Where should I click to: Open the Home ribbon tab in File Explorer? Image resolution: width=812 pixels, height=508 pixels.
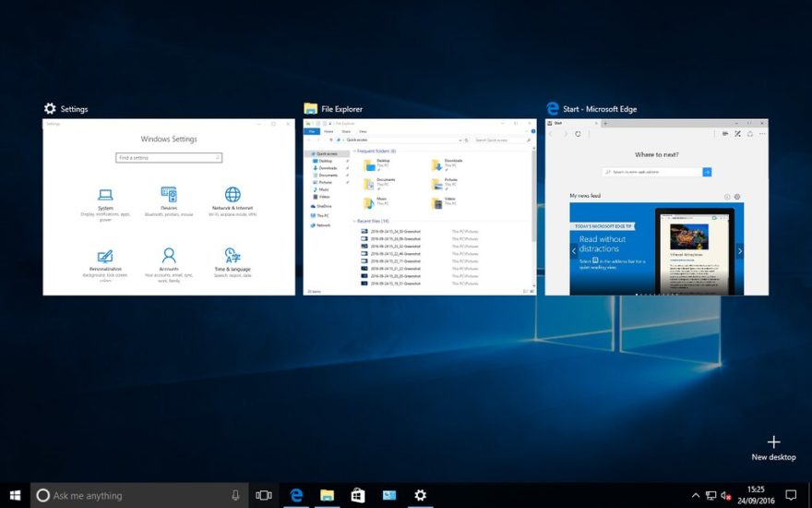[x=328, y=132]
